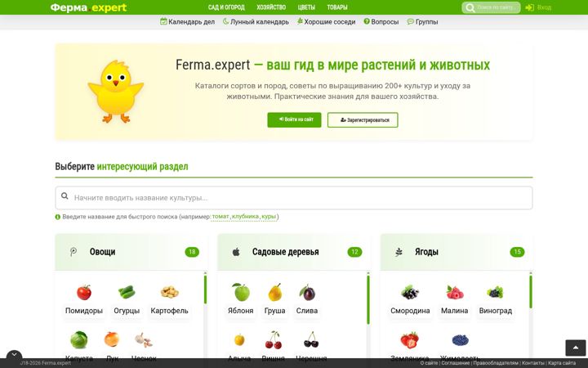The height and width of the screenshot is (368, 588).
Task: Click the Ягоды count badge 15
Action: point(517,252)
